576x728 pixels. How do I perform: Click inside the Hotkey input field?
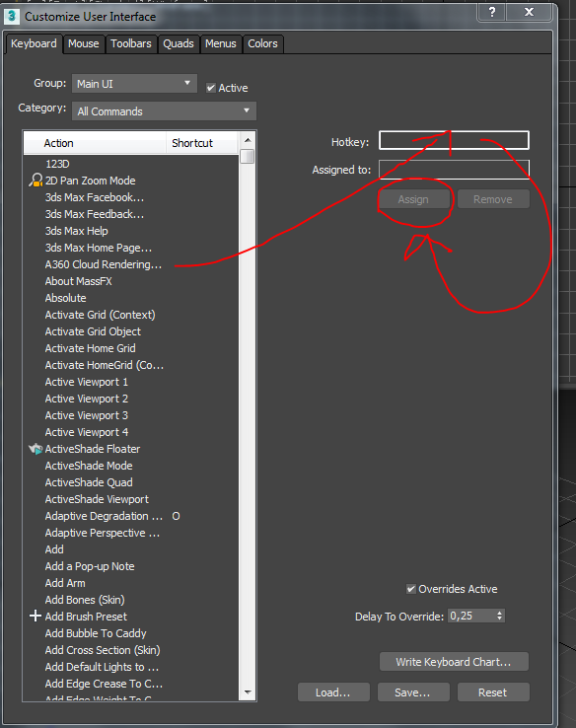[x=454, y=140]
